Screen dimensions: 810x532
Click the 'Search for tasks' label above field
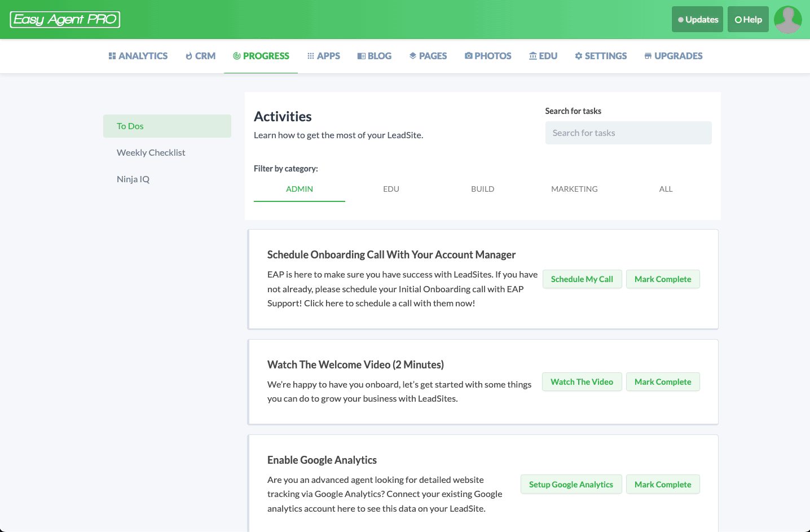click(x=573, y=111)
